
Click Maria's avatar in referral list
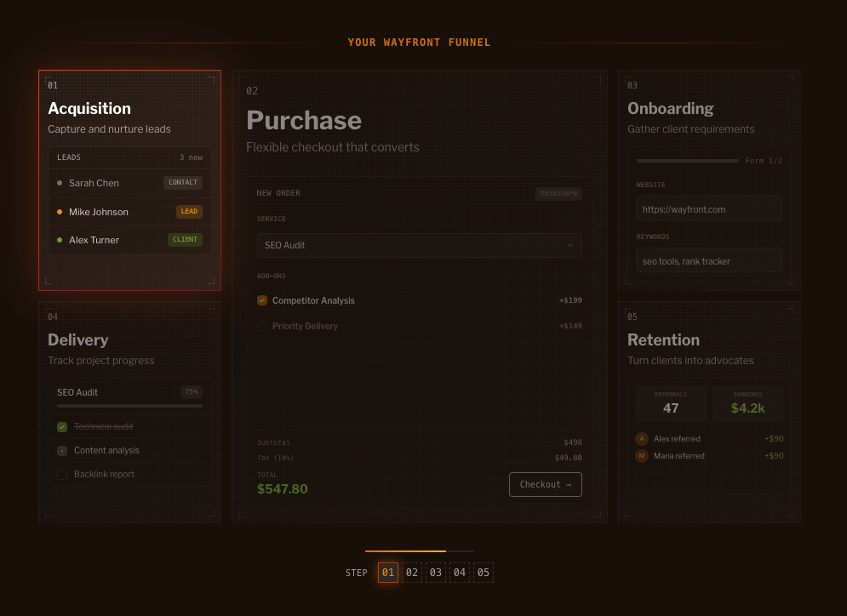pos(642,456)
